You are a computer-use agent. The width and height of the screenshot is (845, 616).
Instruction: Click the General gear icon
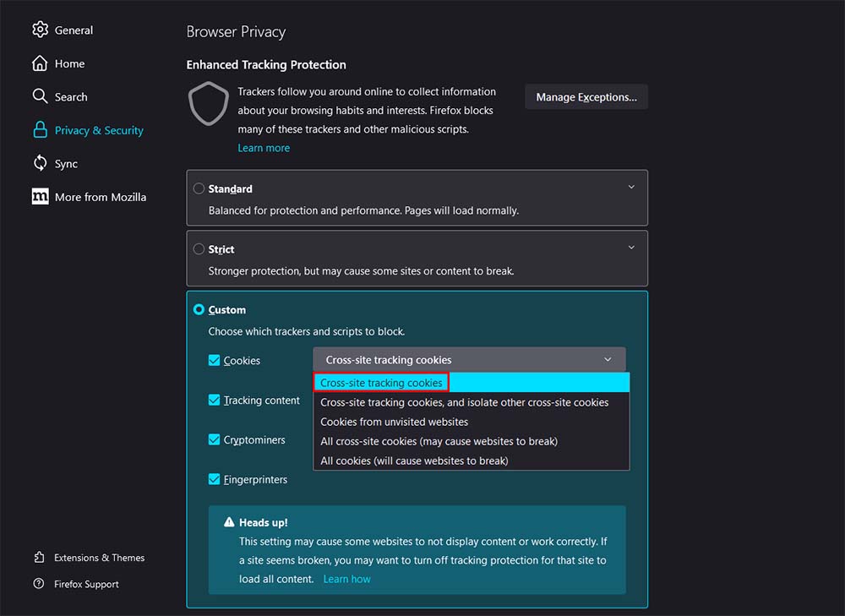pyautogui.click(x=40, y=30)
